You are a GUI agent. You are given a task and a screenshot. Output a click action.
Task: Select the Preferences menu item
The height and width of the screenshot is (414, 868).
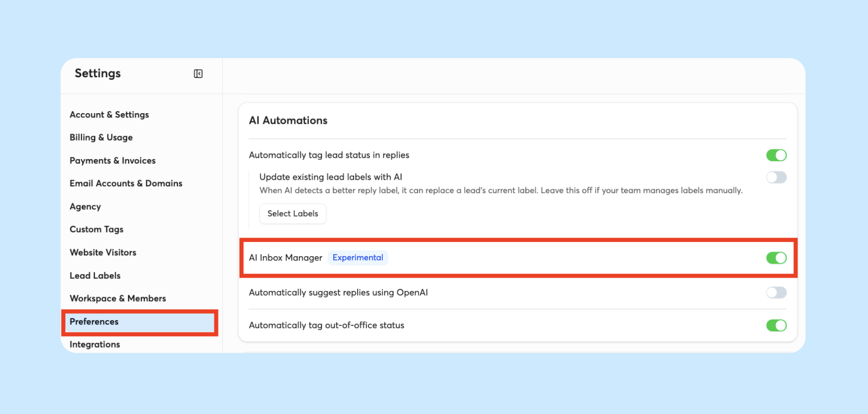(x=139, y=322)
